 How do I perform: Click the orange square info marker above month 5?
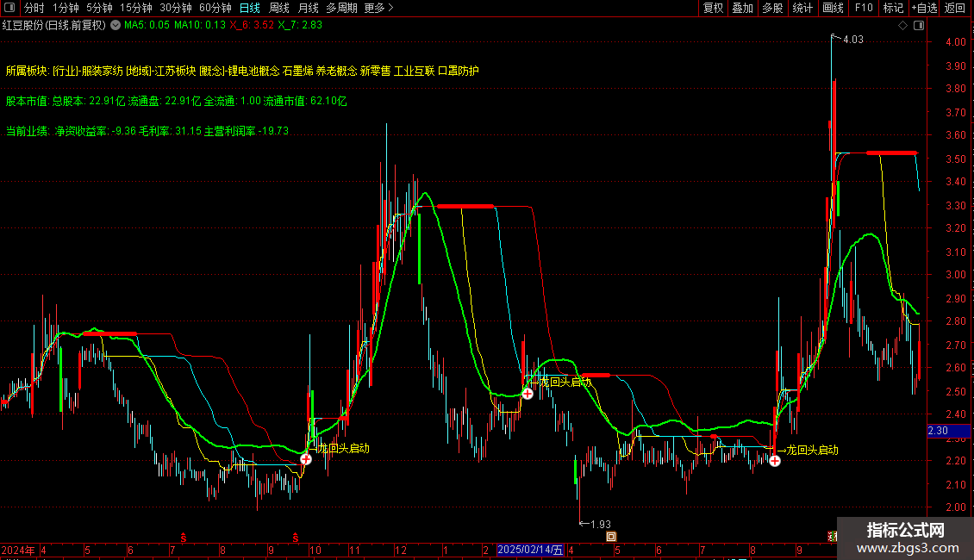611,537
